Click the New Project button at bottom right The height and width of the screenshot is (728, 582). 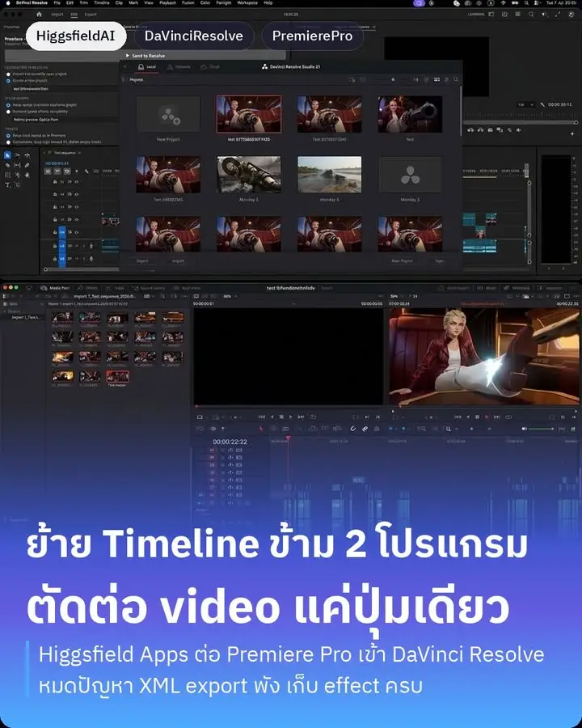(x=402, y=261)
